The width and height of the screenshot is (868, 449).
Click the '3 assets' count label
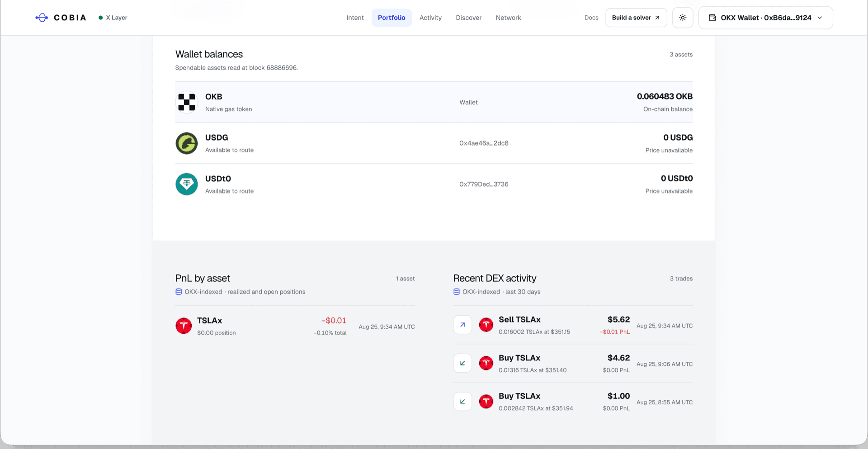(681, 55)
